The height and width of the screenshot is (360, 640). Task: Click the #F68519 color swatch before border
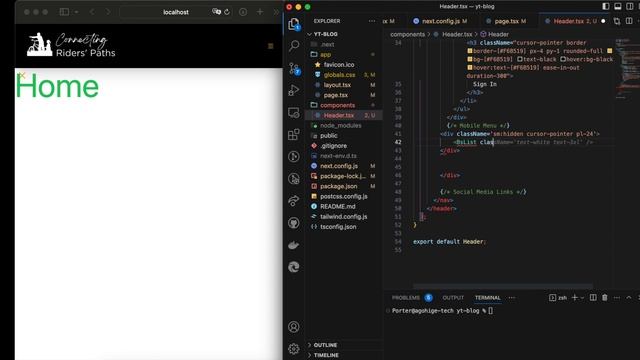(x=470, y=51)
